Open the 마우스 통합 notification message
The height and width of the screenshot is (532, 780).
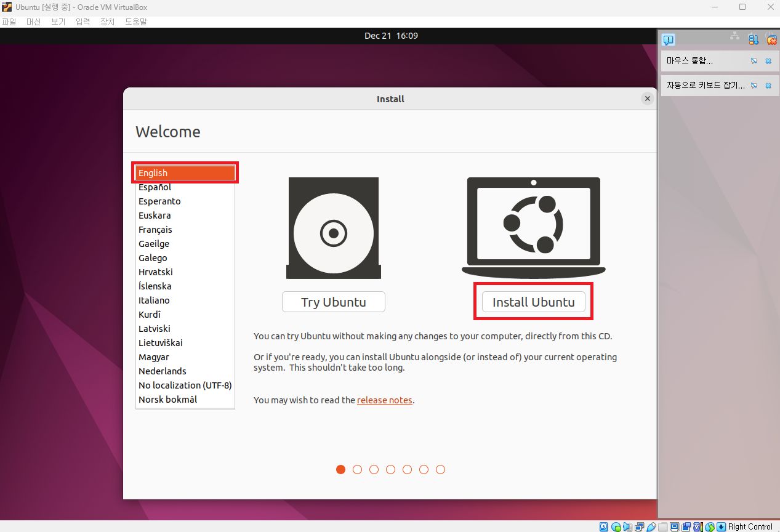(690, 61)
